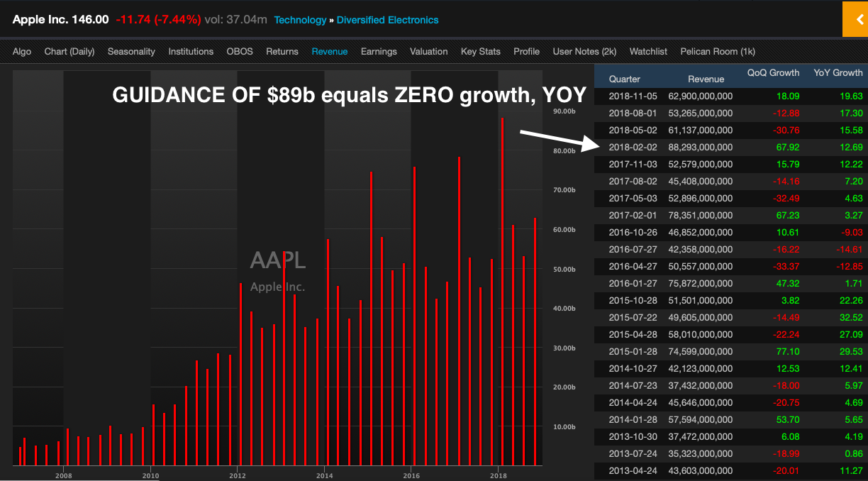The image size is (868, 481).
Task: Click the tallest 2018 revenue bar
Action: (x=503, y=291)
